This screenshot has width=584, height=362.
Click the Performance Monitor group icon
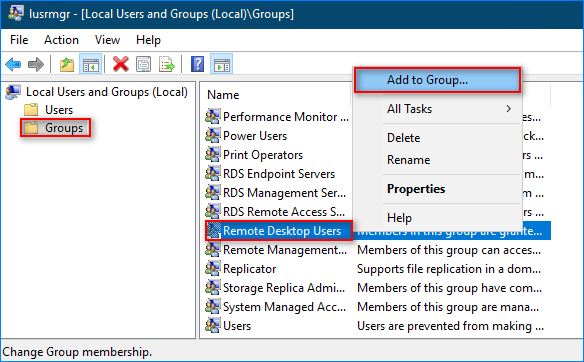pos(213,117)
